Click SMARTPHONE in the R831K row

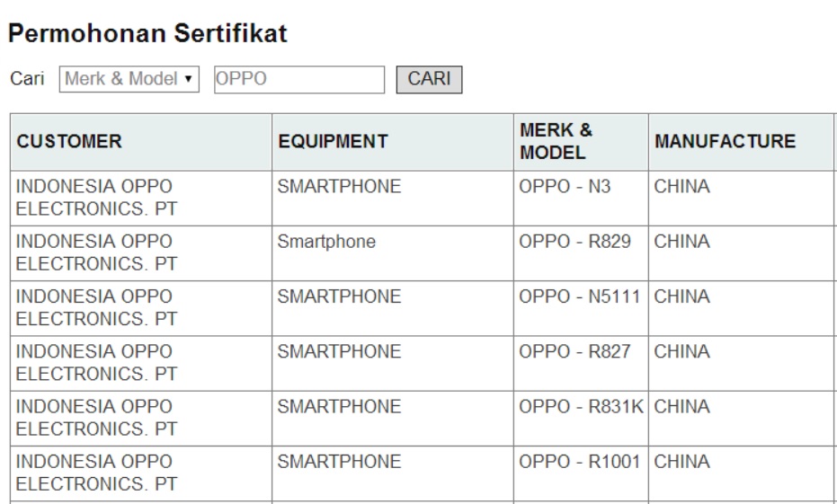(x=339, y=406)
